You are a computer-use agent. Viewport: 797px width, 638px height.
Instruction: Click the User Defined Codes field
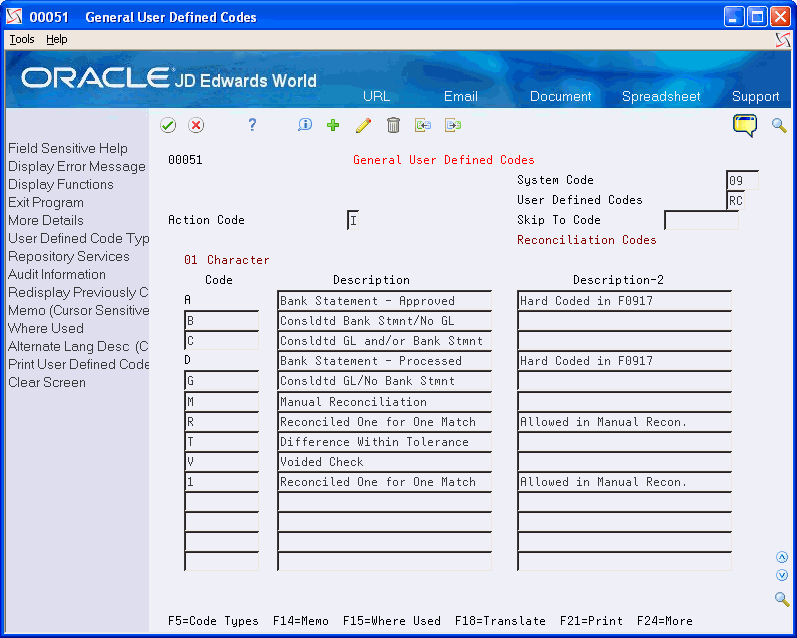tap(735, 200)
